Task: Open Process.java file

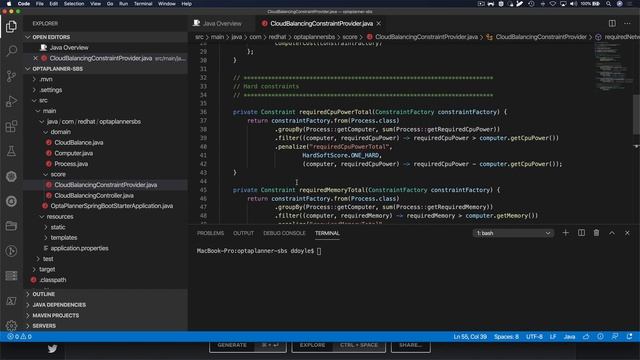Action: pyautogui.click(x=71, y=164)
